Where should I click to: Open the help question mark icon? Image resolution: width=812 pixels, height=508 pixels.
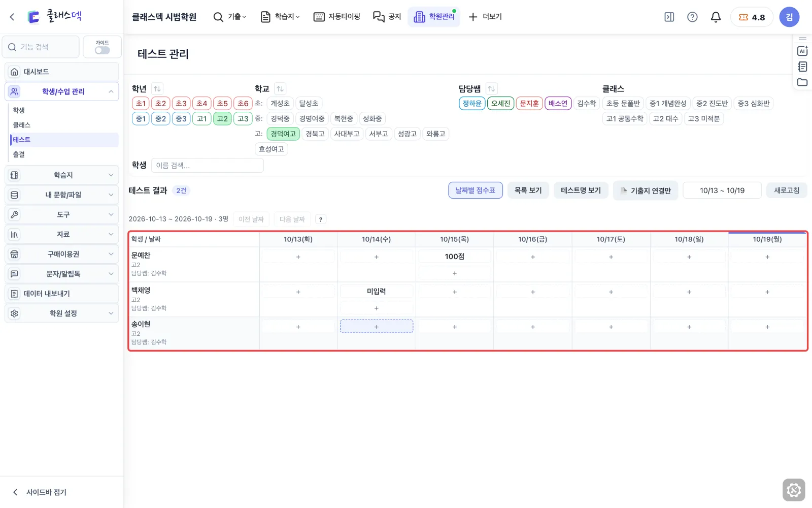click(x=692, y=17)
